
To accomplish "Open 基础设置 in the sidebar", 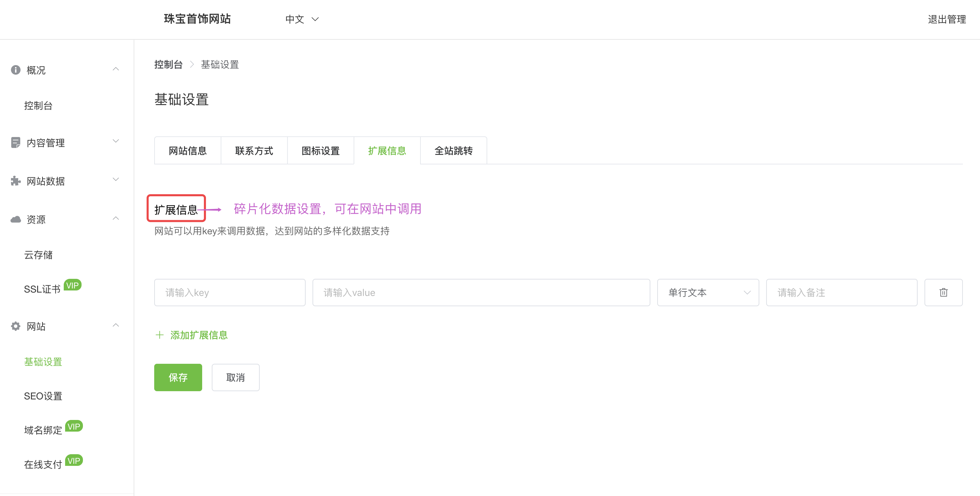I will point(43,362).
